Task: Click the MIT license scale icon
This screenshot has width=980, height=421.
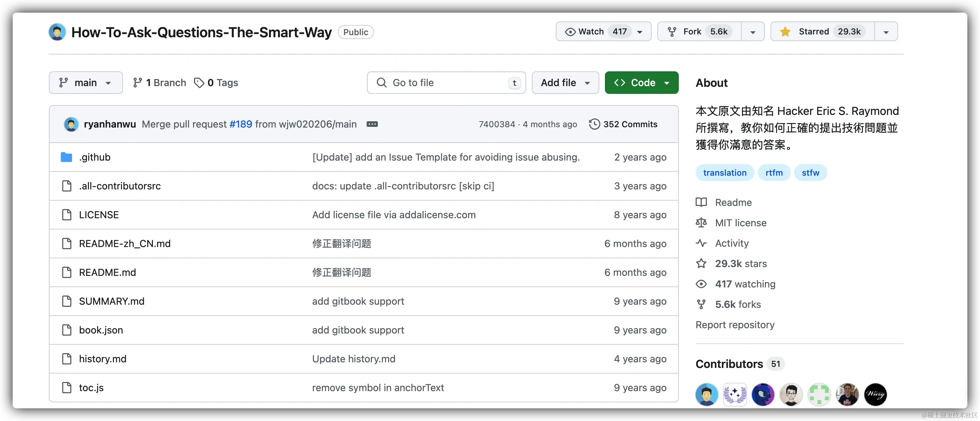Action: [701, 223]
